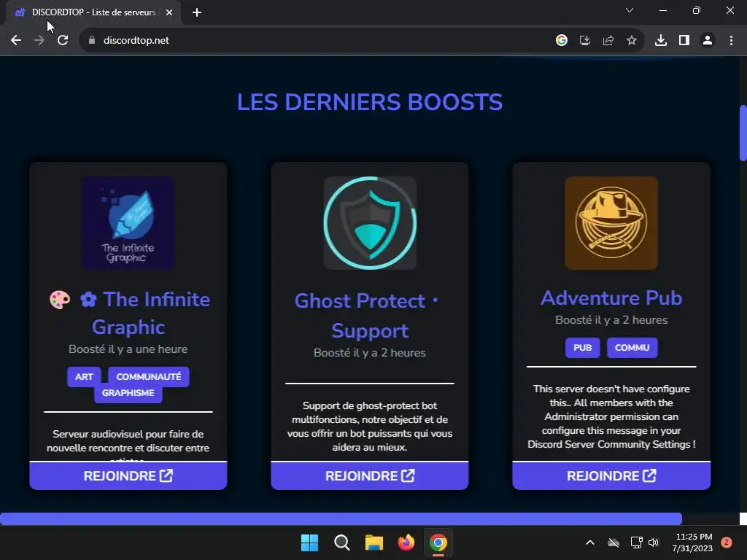Launch Firefox from the taskbar
The image size is (747, 560).
[x=406, y=542]
